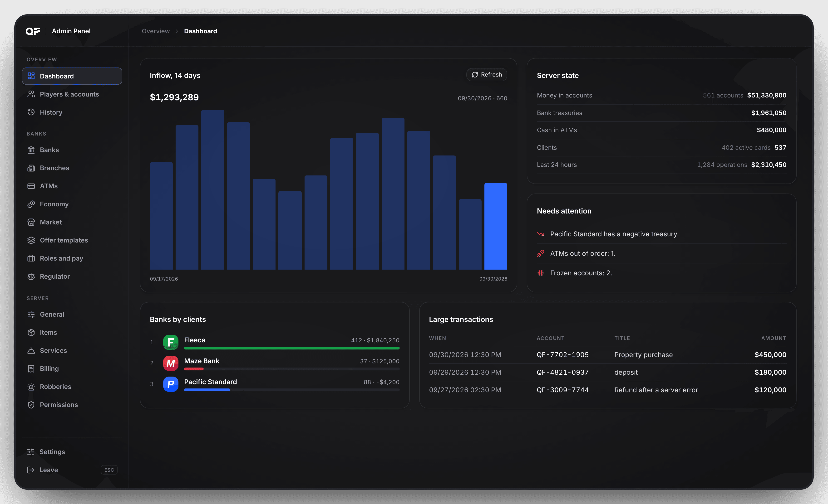Open the Services section

pos(72,351)
